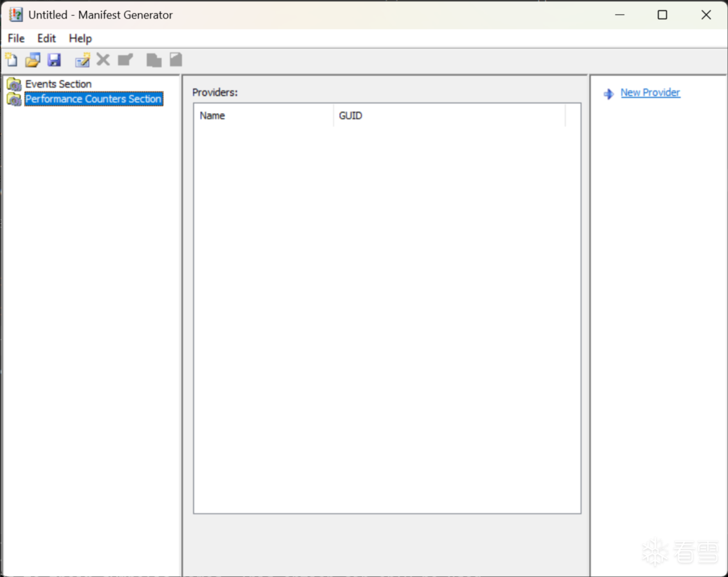Click the blue arrow beside New Provider

point(609,94)
